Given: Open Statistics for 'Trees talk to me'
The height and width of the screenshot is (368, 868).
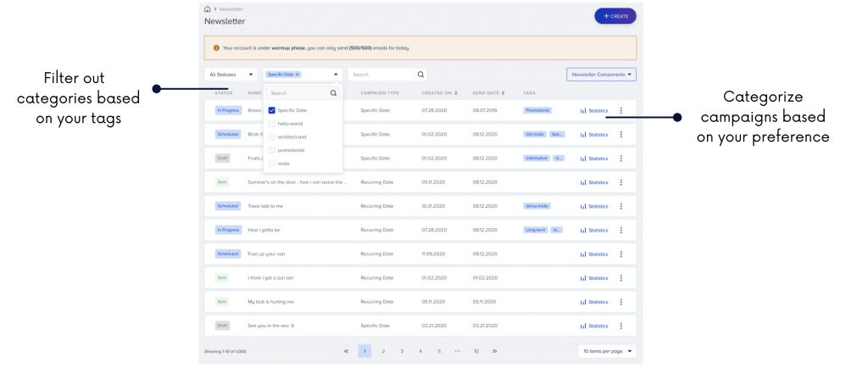Looking at the screenshot, I should (594, 206).
